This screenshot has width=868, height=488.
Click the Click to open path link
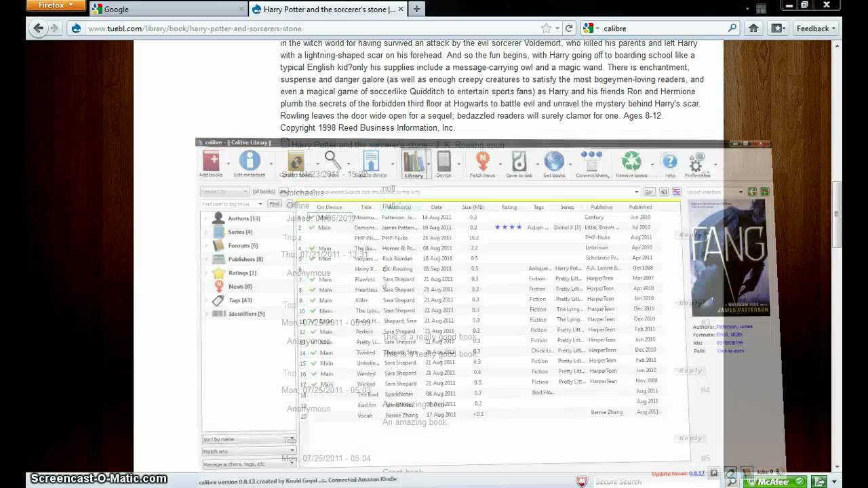[730, 351]
